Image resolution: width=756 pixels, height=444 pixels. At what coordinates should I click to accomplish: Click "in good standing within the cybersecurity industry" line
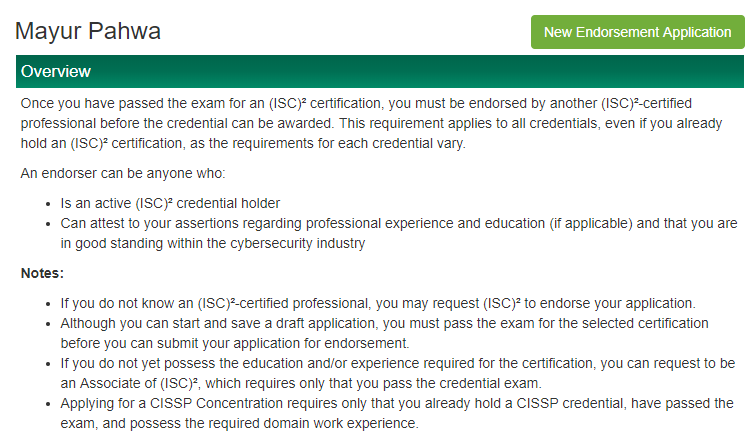[213, 243]
